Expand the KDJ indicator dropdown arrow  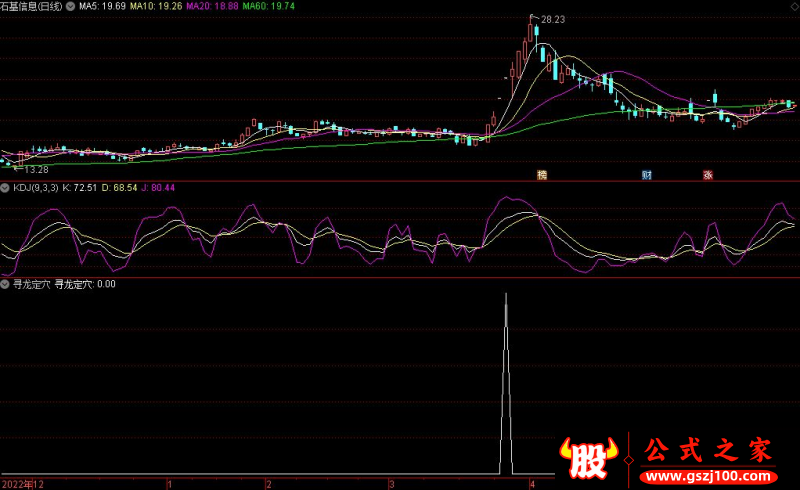pyautogui.click(x=6, y=187)
